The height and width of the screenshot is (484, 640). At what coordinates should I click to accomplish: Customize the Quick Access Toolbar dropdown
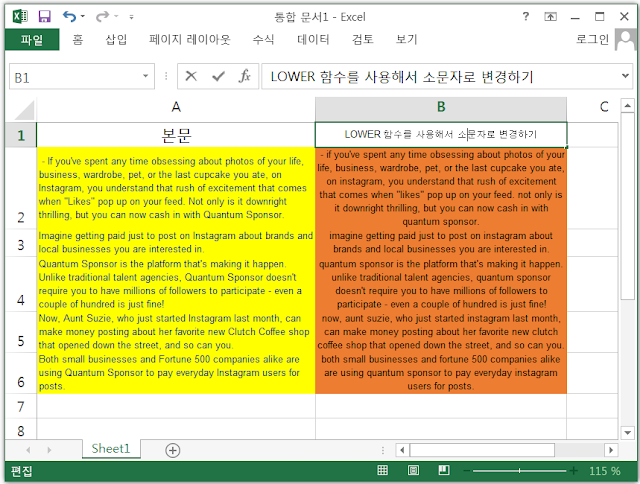click(131, 17)
